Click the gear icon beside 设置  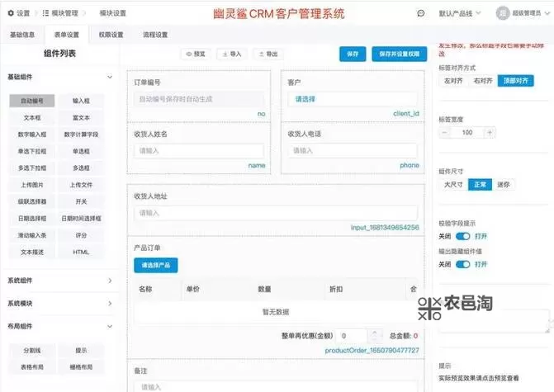point(11,13)
